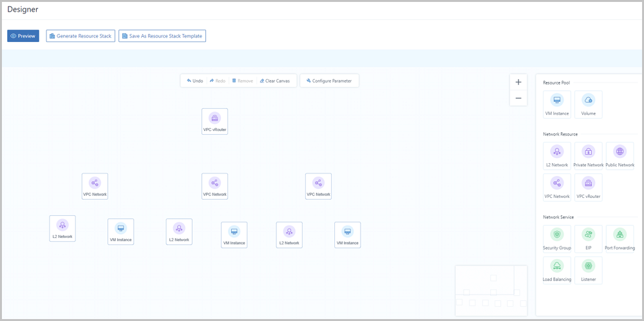Screen dimensions: 644x321
Task: Select the VPC vRouter node on canvas
Action: [215, 122]
